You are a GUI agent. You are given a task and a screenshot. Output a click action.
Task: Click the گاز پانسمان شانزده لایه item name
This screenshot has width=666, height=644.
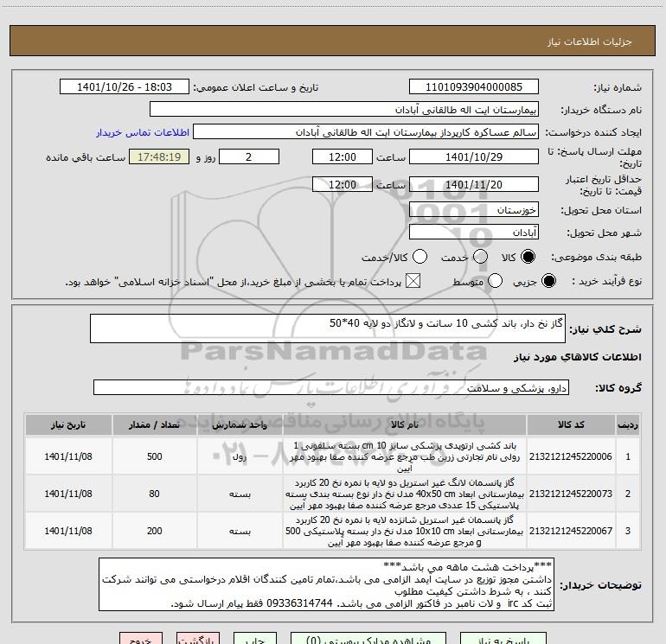point(405,531)
